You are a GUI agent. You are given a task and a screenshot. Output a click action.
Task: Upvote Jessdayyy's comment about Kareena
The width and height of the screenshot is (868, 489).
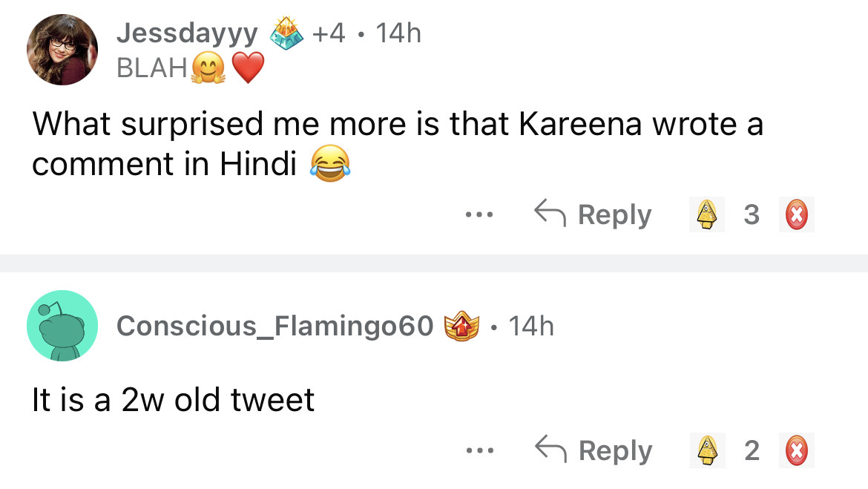[x=707, y=214]
